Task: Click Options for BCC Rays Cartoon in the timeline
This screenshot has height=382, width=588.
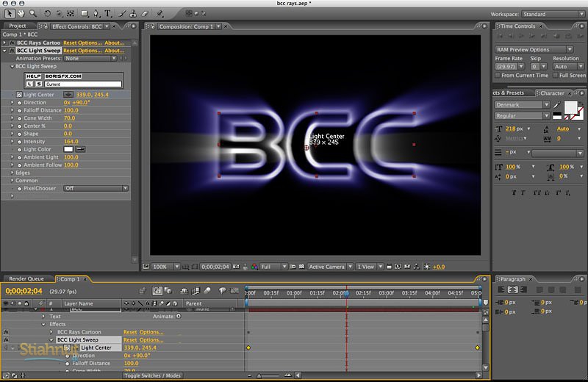Action: coord(151,332)
